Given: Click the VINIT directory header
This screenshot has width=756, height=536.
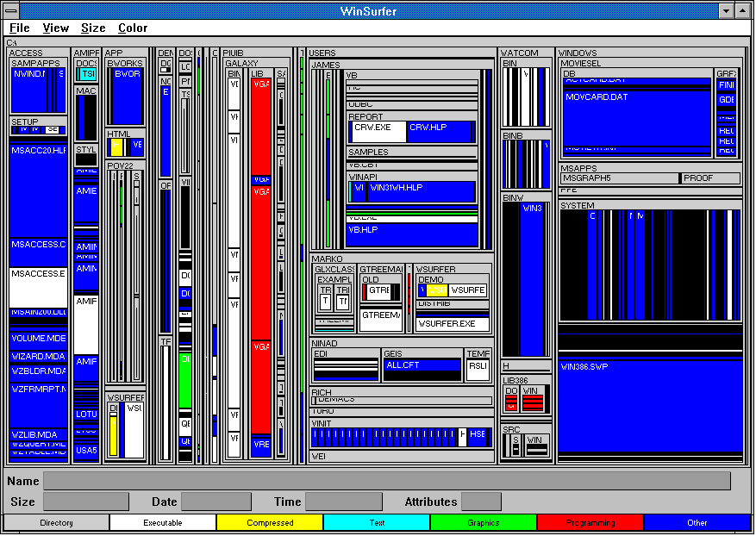Looking at the screenshot, I should (322, 423).
